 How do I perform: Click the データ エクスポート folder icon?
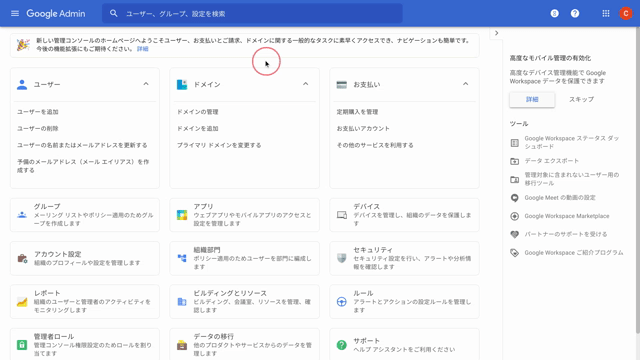pos(514,161)
